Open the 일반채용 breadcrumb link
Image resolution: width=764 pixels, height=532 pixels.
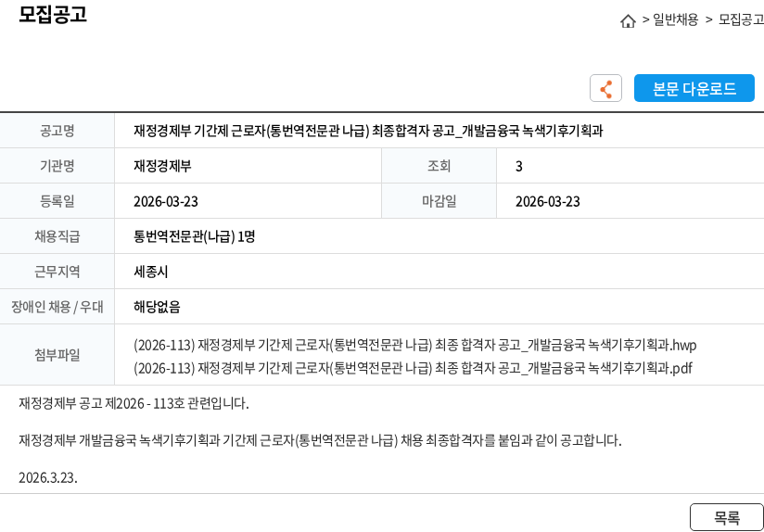tap(675, 20)
